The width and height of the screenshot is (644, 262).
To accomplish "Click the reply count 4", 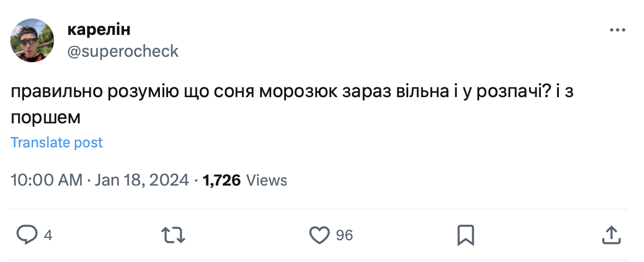I will click(x=48, y=236).
